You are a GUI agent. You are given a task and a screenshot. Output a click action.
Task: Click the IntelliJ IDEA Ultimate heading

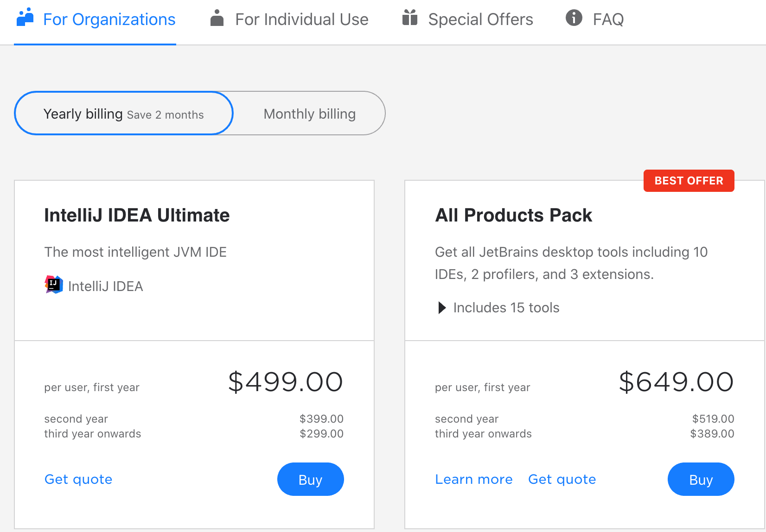(137, 215)
